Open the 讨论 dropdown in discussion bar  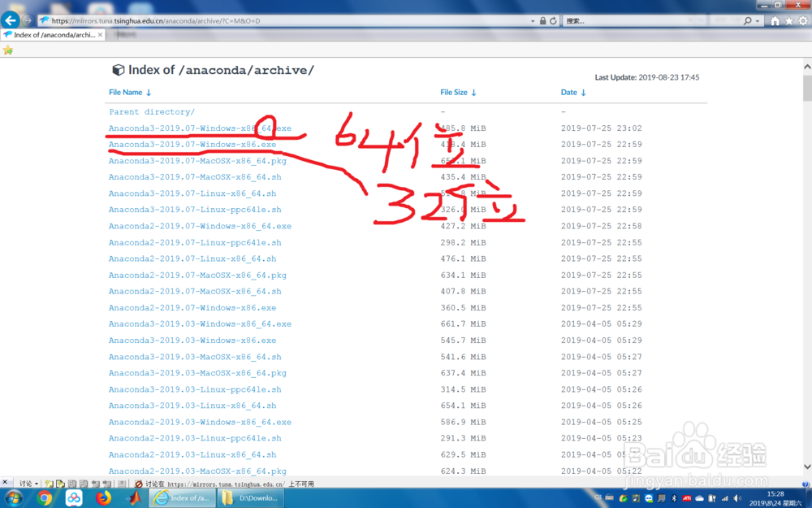29,484
